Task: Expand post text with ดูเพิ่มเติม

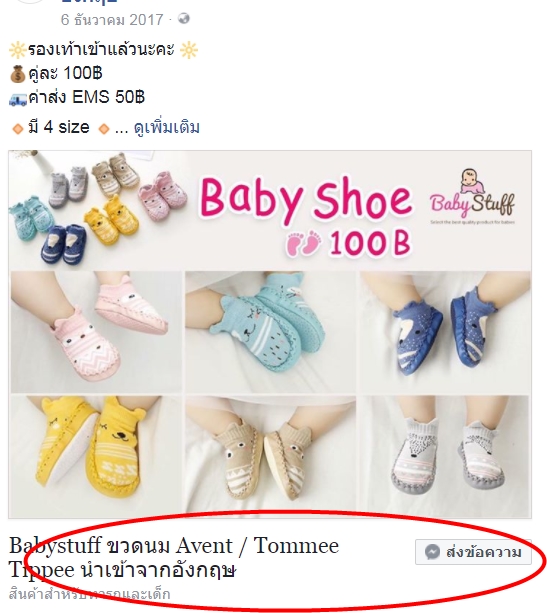Action: point(167,127)
